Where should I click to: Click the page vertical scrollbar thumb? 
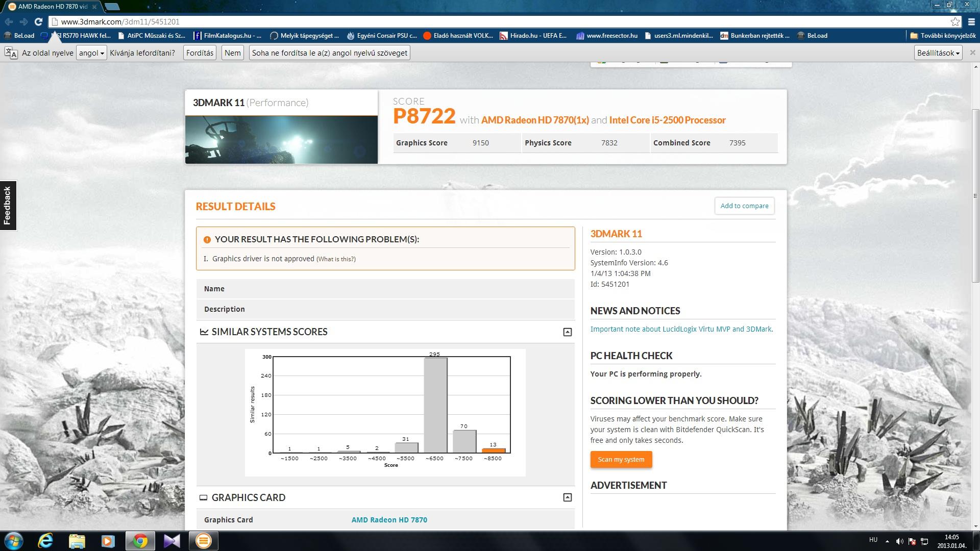(975, 195)
